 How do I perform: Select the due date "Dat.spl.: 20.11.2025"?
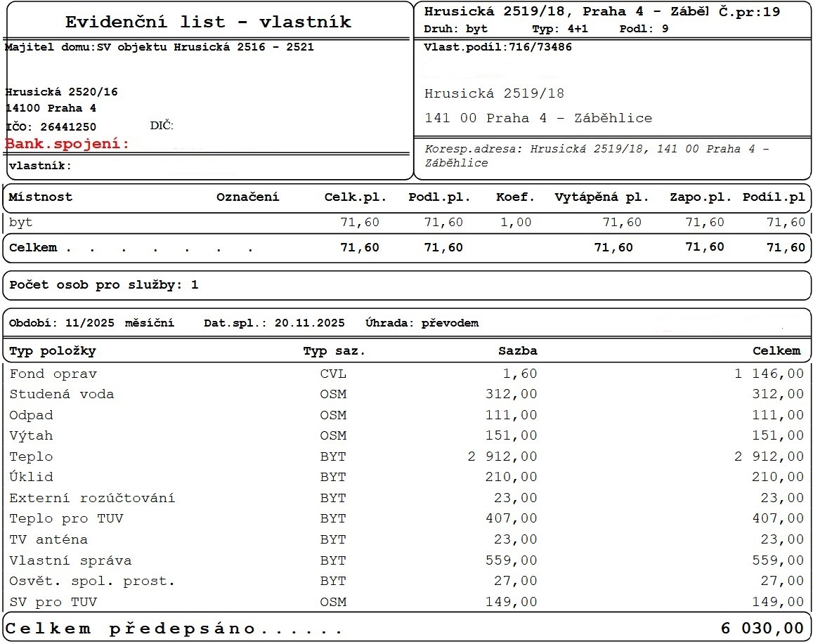(x=274, y=323)
